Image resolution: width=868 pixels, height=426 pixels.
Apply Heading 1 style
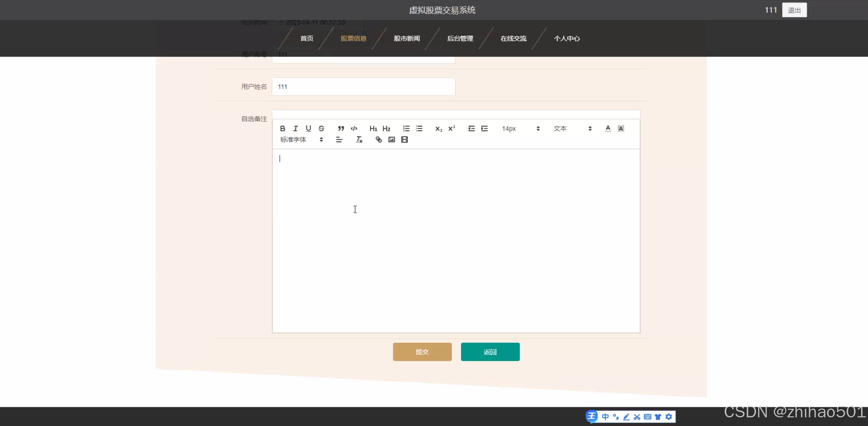click(x=373, y=128)
